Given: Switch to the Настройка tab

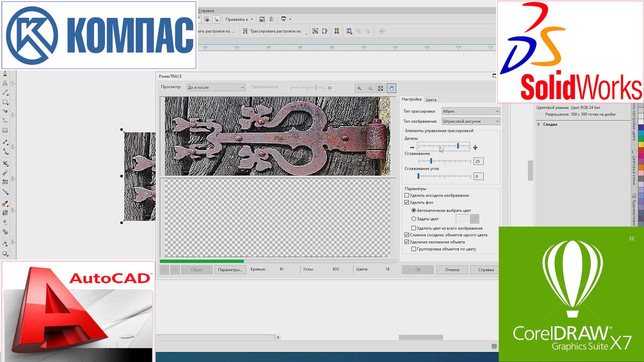Looking at the screenshot, I should pyautogui.click(x=412, y=99).
